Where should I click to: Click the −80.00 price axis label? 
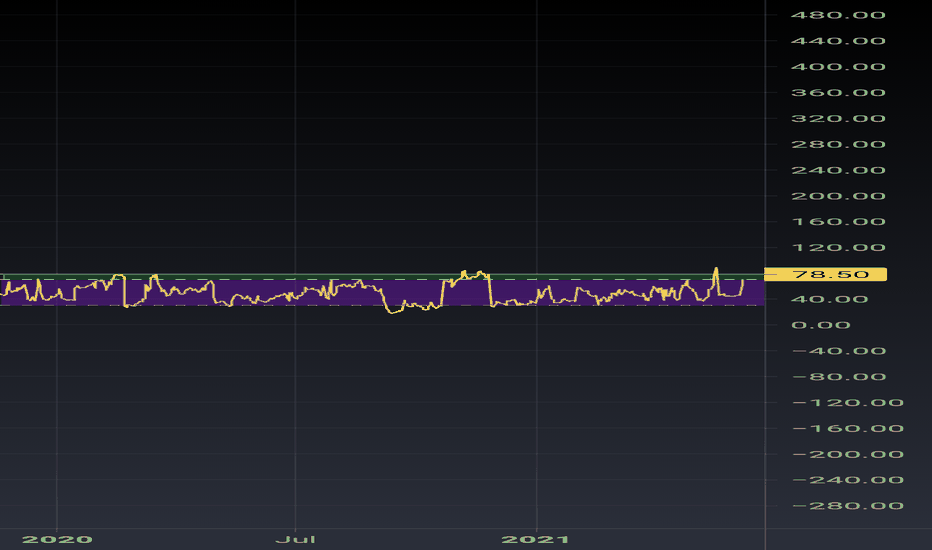pos(839,377)
